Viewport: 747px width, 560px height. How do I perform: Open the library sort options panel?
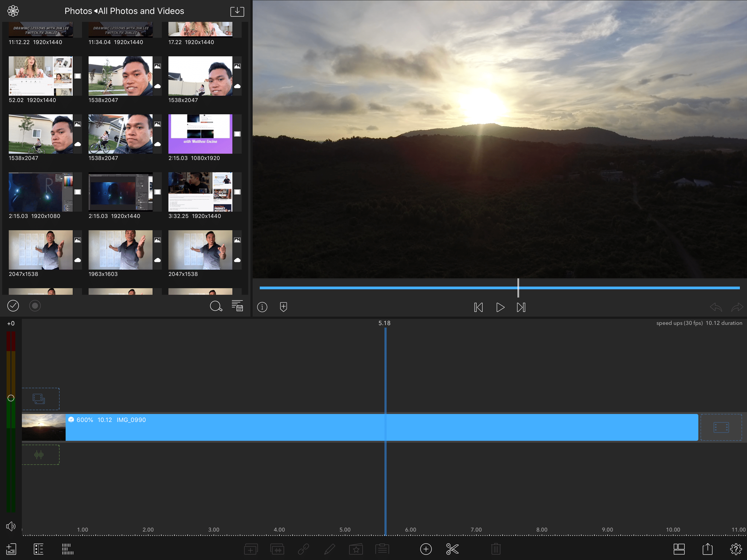tap(237, 306)
